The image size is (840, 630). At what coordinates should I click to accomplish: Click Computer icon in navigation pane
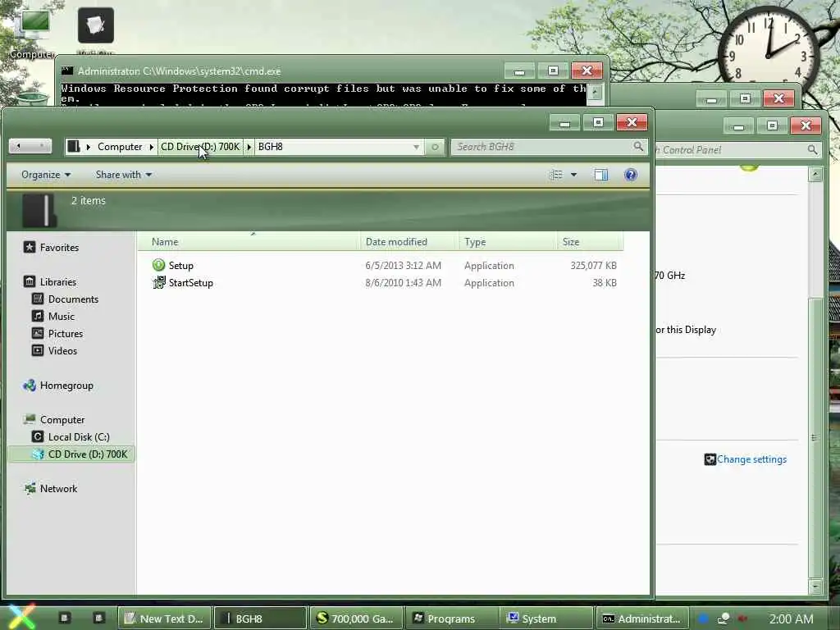30,419
